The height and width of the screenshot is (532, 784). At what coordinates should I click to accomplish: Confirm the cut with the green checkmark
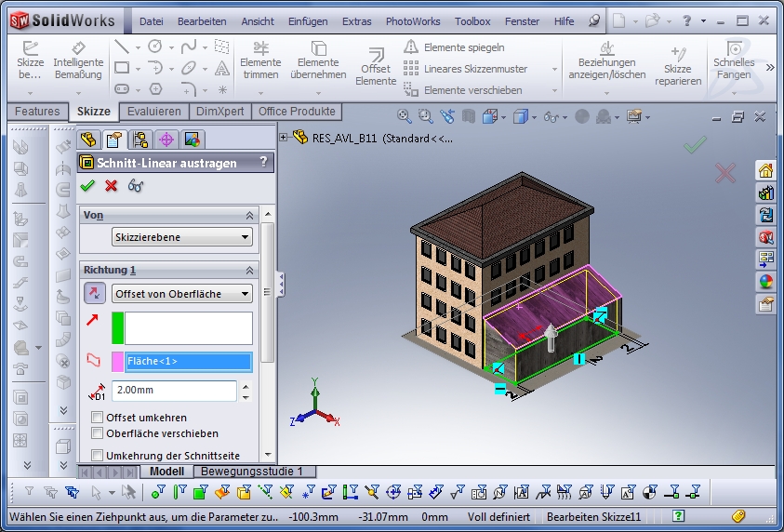pos(88,185)
